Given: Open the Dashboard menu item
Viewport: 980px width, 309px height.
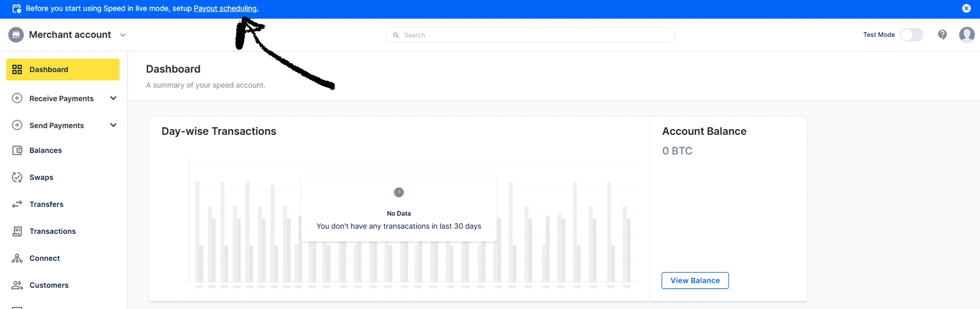Looking at the screenshot, I should tap(63, 69).
